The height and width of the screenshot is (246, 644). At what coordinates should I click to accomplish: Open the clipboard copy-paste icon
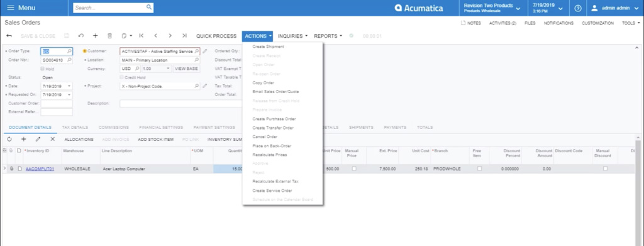124,36
